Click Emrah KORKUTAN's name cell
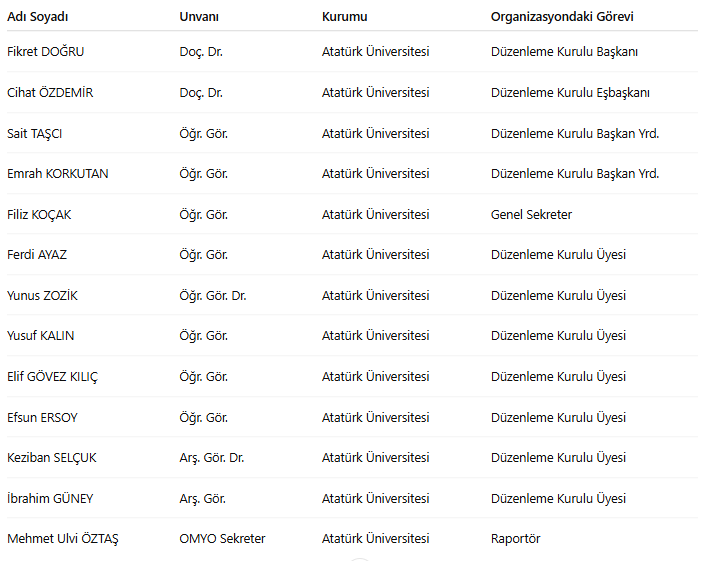The height and width of the screenshot is (561, 701). click(x=58, y=174)
